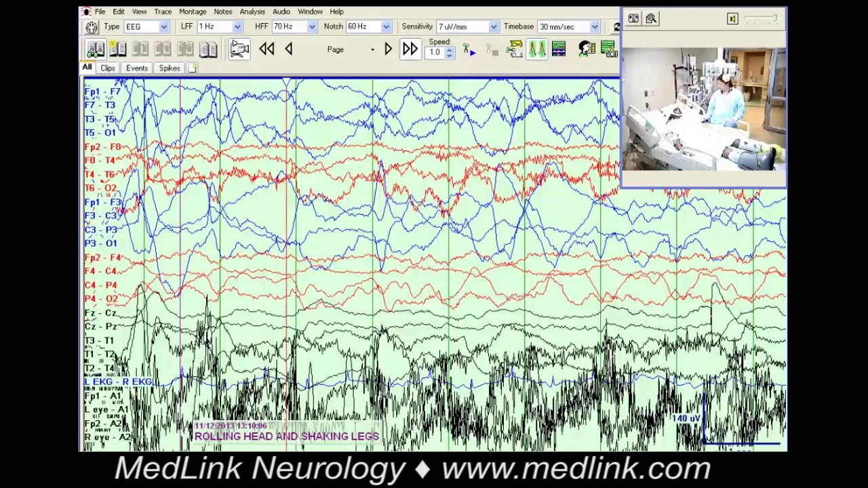Click the double-arrow fast rewind button
Image resolution: width=868 pixels, height=488 pixels.
pyautogui.click(x=267, y=49)
